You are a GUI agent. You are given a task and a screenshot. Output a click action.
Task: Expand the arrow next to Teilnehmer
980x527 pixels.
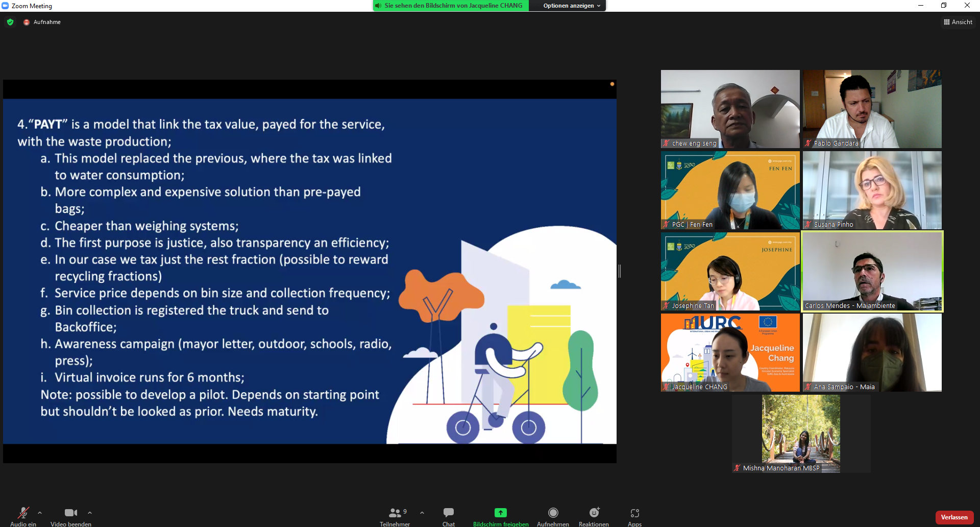[x=422, y=513]
